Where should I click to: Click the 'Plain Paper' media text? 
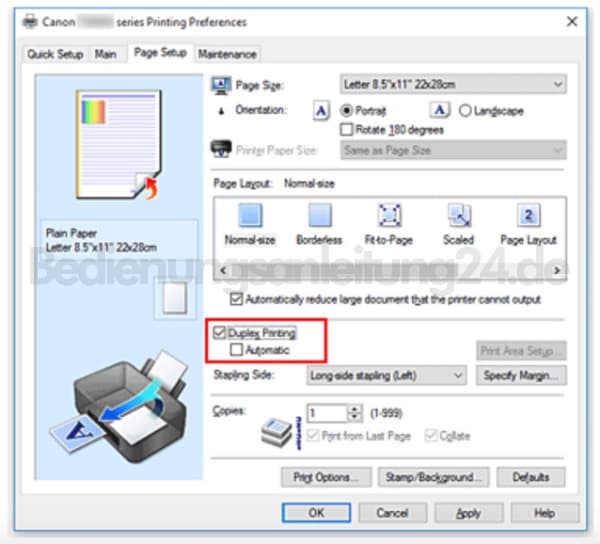pyautogui.click(x=71, y=233)
